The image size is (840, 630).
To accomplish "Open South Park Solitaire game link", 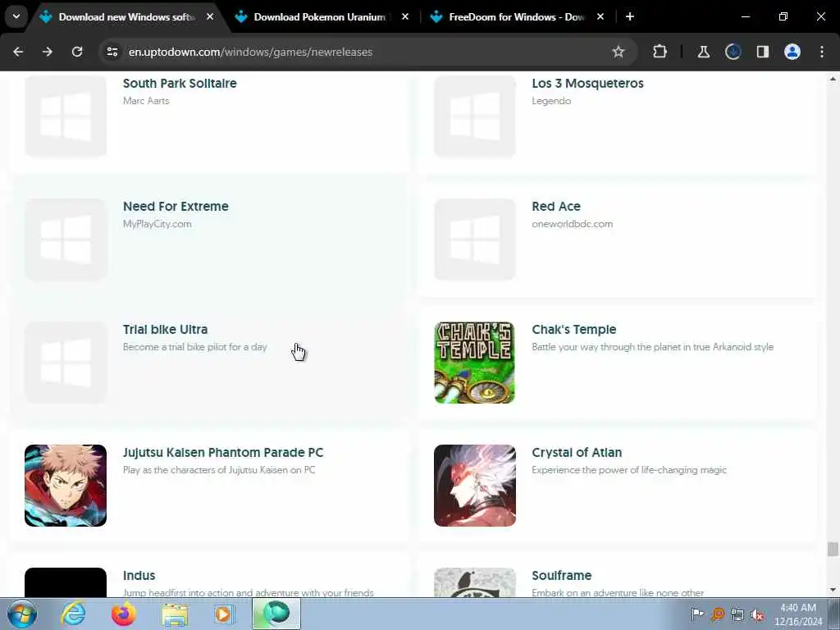I will [x=180, y=84].
